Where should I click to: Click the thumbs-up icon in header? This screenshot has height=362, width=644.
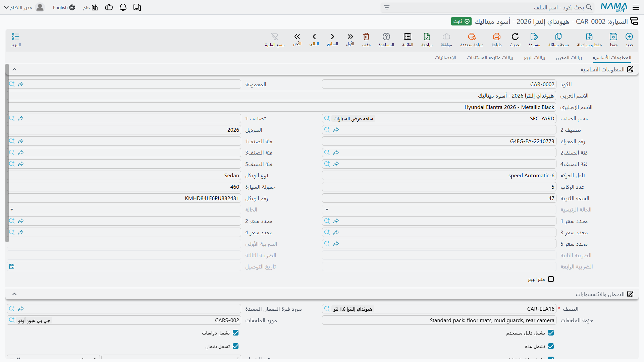pyautogui.click(x=109, y=7)
